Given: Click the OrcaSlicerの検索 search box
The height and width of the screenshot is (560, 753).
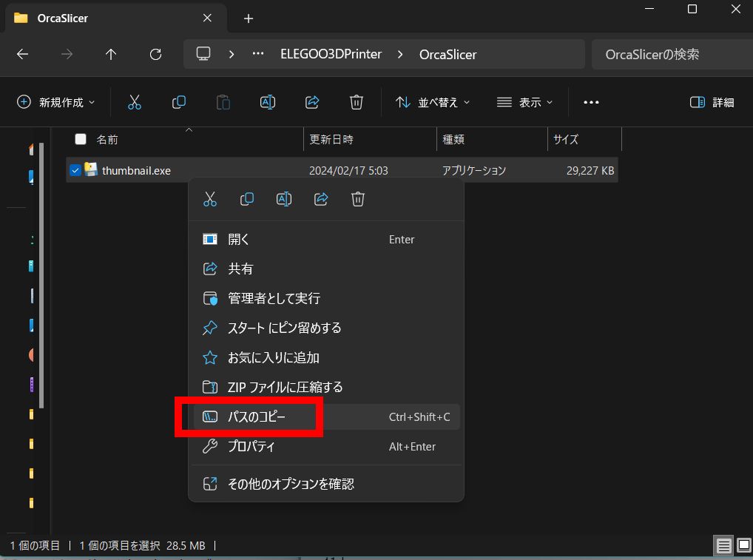Looking at the screenshot, I should tap(672, 54).
